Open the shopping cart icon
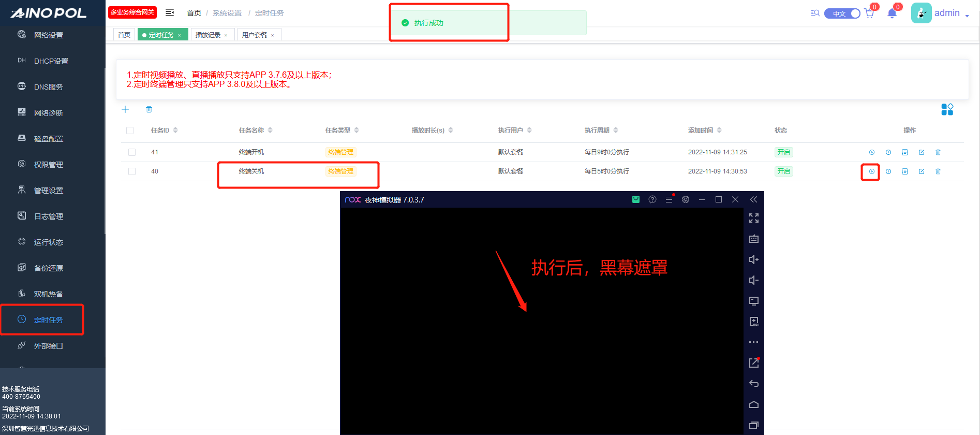 coord(869,13)
